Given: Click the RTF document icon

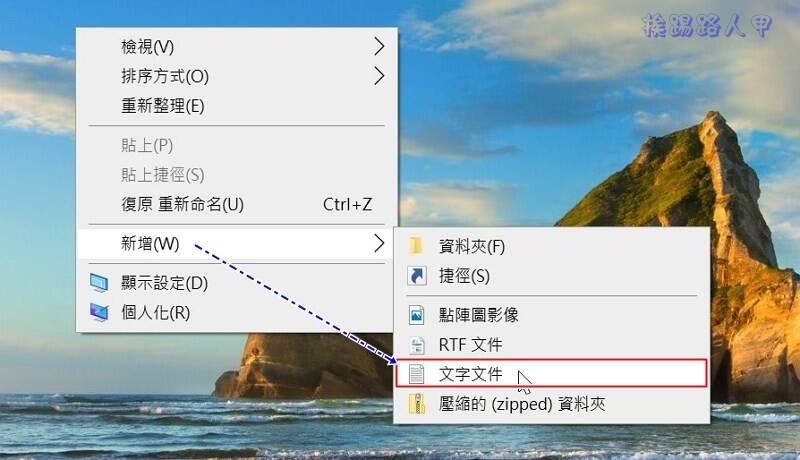Looking at the screenshot, I should click(417, 345).
